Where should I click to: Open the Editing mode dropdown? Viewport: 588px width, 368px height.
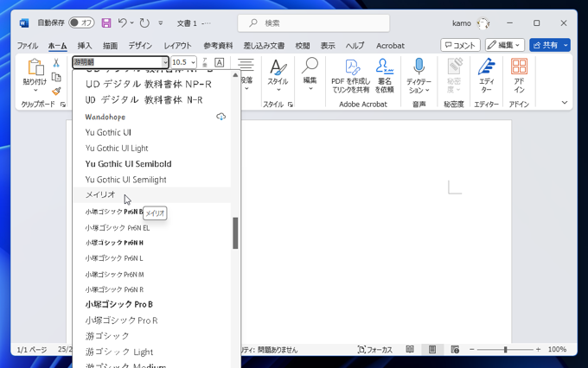click(504, 45)
